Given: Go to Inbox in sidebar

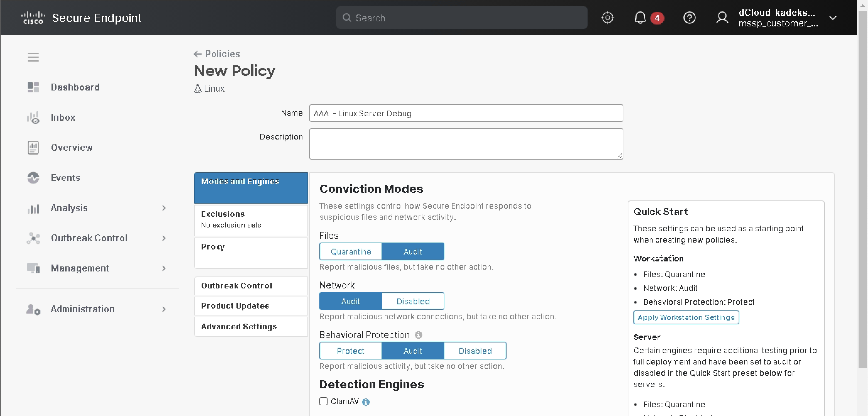Looking at the screenshot, I should [x=63, y=117].
